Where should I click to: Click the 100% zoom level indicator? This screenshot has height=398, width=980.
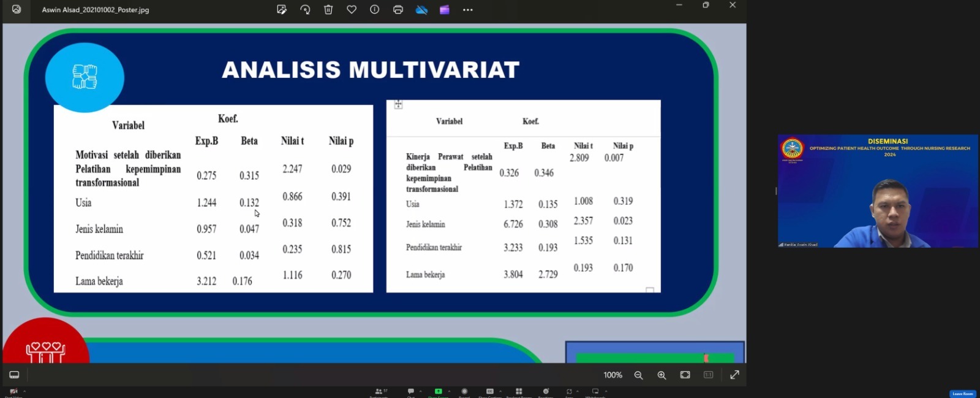click(x=612, y=375)
